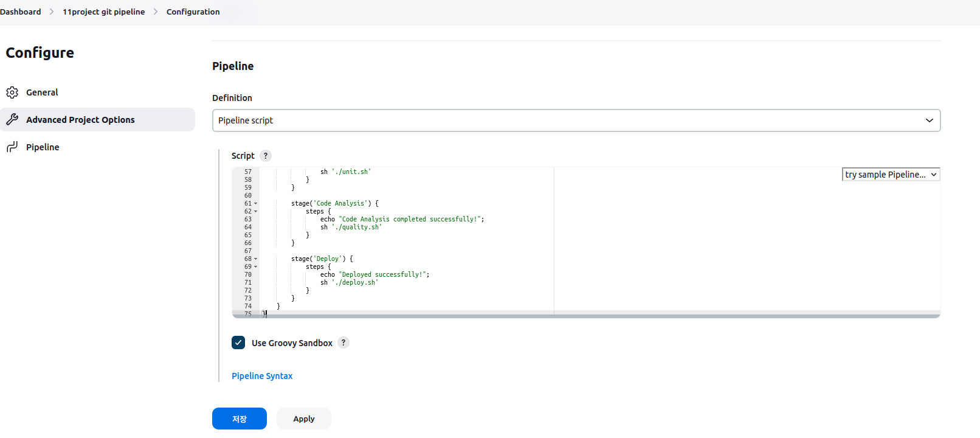The height and width of the screenshot is (438, 980).
Task: Click echo "Deployed successfully!" line
Action: 374,275
